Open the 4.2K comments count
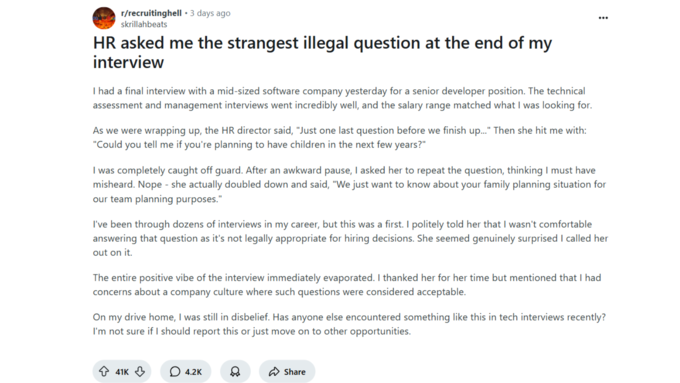The image size is (680, 383). coord(193,372)
